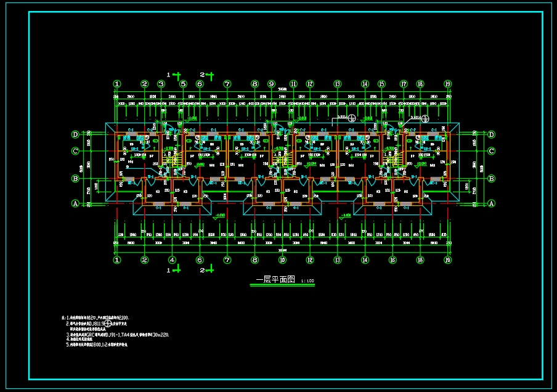Click axis bubble C on the right side
This screenshot has height=392, width=557.
tap(492, 151)
